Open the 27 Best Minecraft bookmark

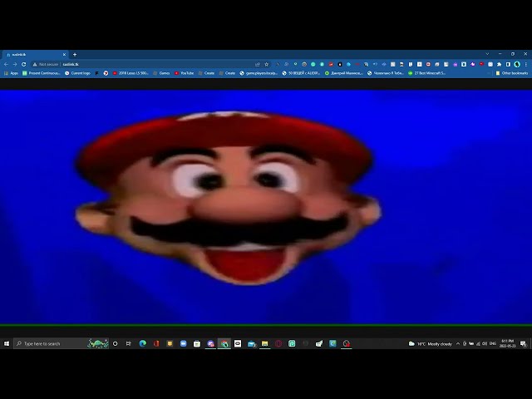pos(427,73)
